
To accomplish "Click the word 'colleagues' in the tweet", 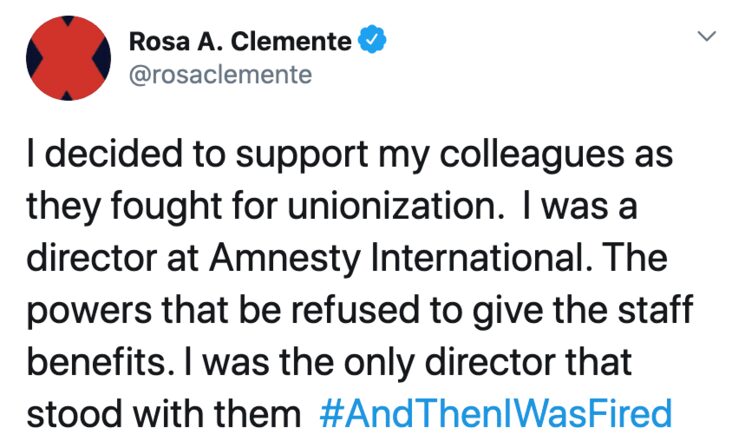I will (x=531, y=156).
